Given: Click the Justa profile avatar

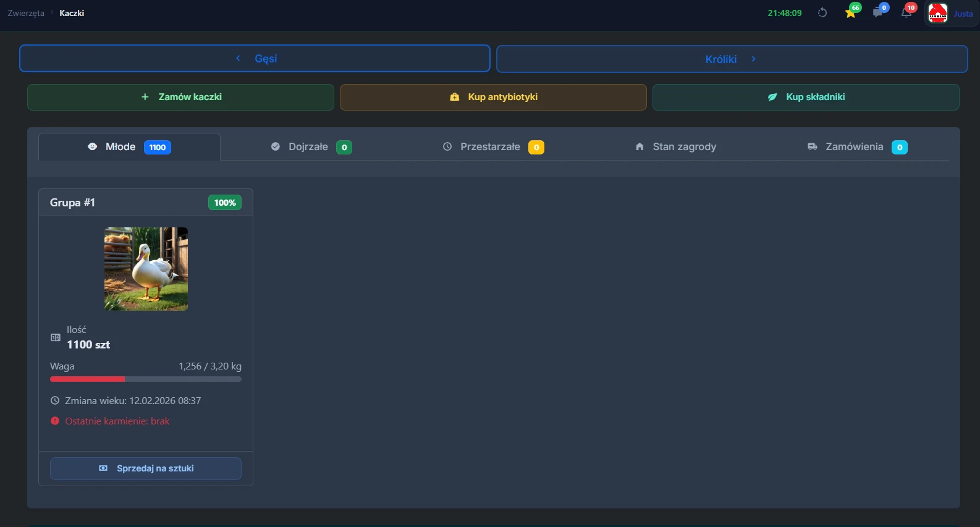Looking at the screenshot, I should tap(938, 13).
